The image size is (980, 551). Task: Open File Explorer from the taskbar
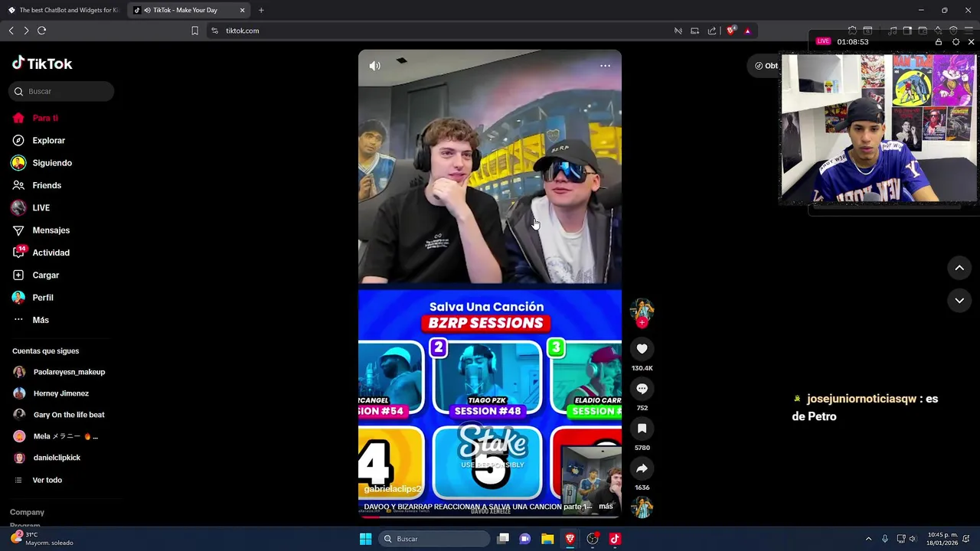(x=547, y=539)
